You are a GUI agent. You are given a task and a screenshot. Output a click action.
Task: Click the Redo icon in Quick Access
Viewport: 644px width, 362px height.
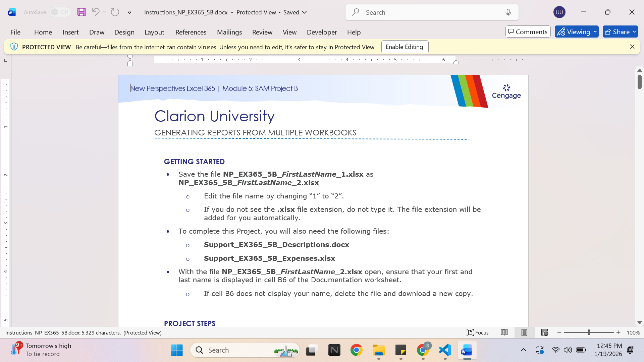[115, 12]
